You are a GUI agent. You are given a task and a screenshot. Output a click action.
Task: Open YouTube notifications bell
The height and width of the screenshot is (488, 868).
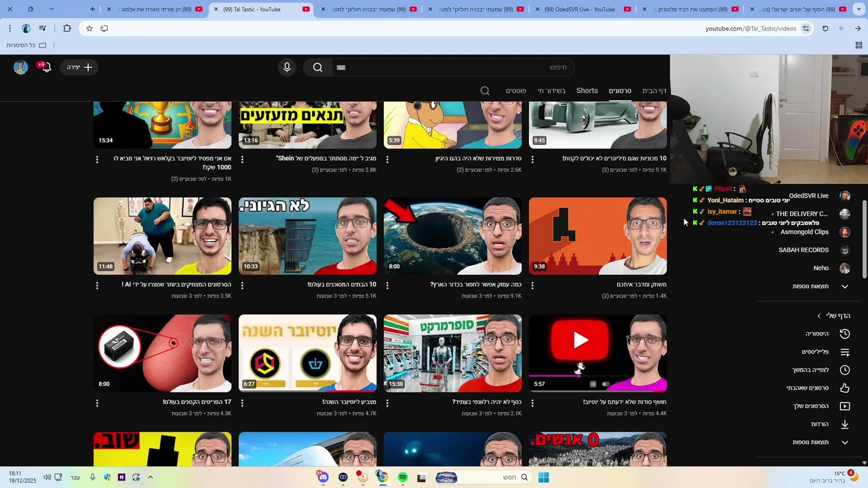[x=45, y=67]
